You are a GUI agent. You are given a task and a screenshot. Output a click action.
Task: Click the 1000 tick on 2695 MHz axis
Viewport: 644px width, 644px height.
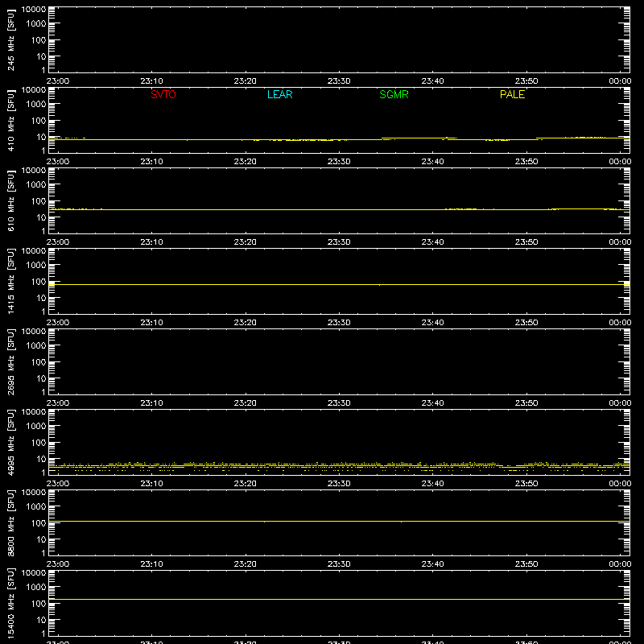36,346
